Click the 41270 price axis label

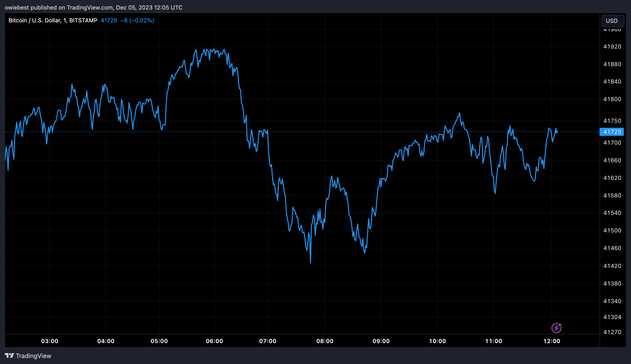point(612,332)
